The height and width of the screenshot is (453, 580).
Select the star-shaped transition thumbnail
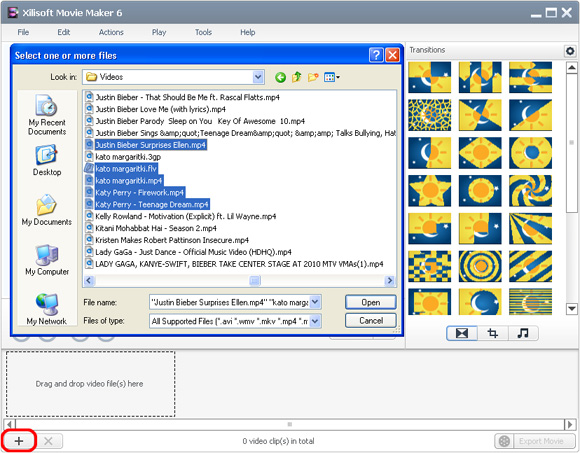[430, 190]
